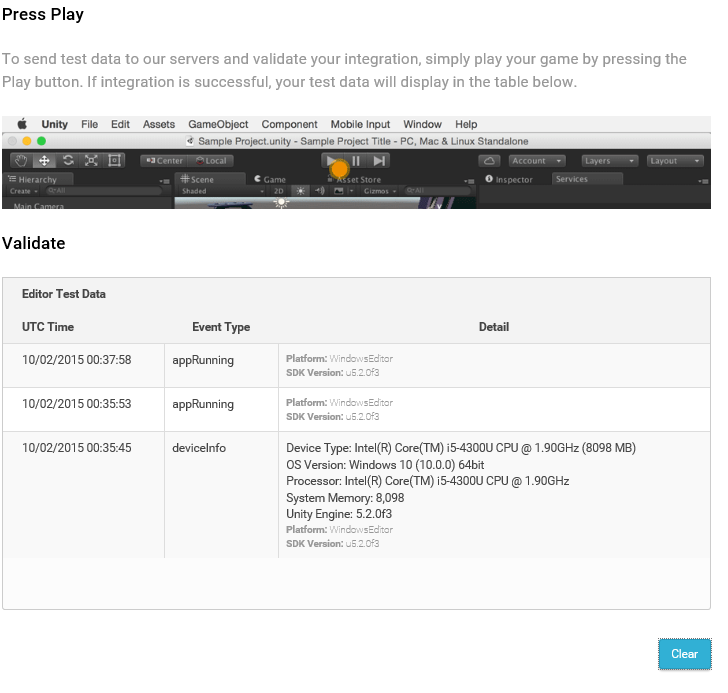Open Hierarchy panel options menu icon
This screenshot has height=693, width=728.
coord(164,181)
